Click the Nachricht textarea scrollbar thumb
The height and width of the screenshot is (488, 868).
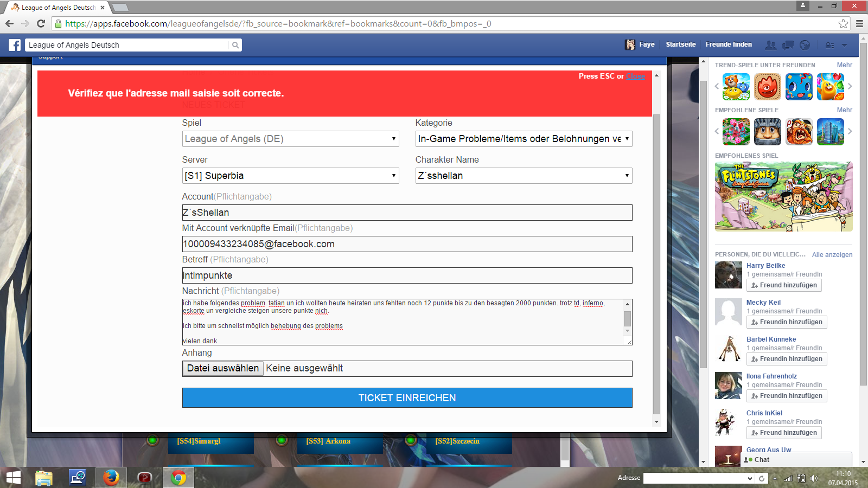[627, 319]
